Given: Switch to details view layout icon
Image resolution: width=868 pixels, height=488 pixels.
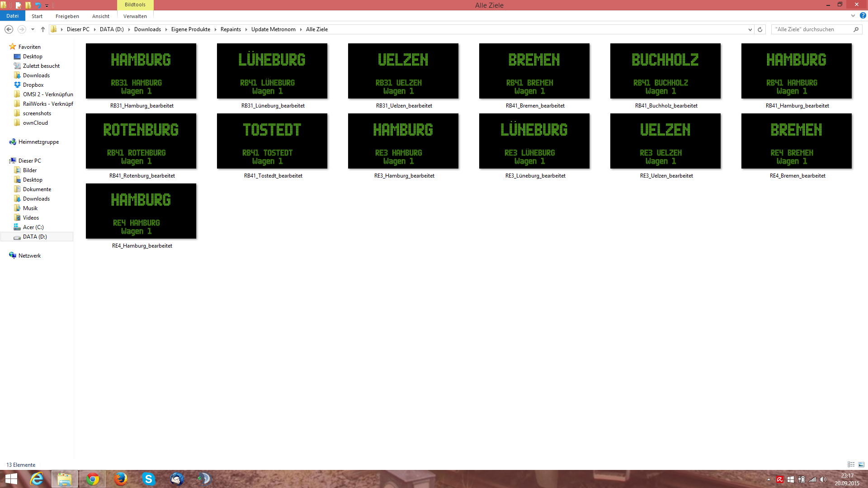Looking at the screenshot, I should (851, 465).
